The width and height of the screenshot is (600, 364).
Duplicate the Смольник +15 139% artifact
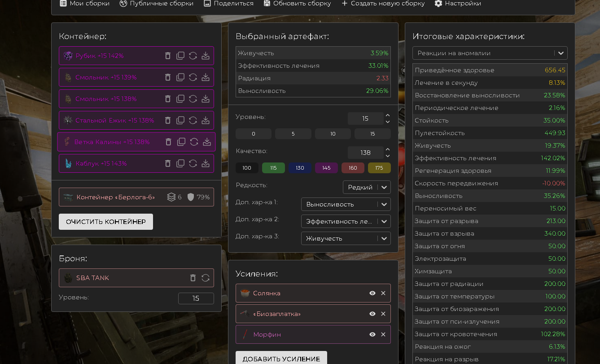[180, 77]
